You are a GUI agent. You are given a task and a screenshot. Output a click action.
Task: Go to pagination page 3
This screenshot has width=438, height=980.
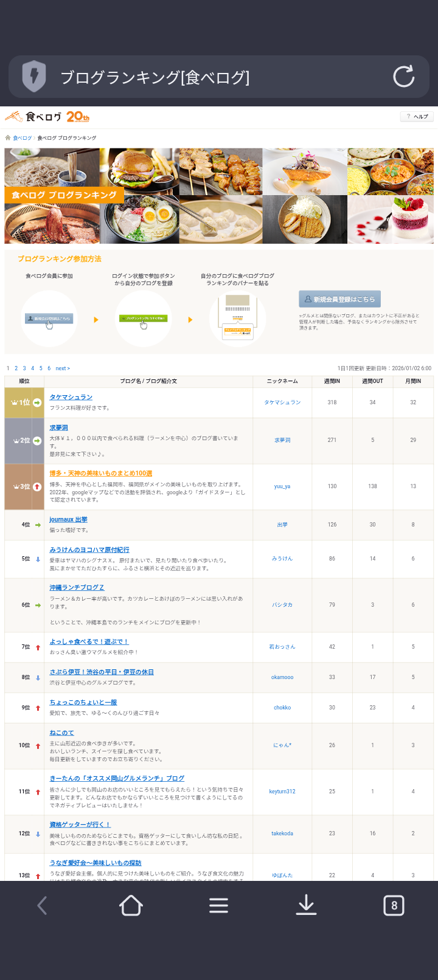[24, 368]
